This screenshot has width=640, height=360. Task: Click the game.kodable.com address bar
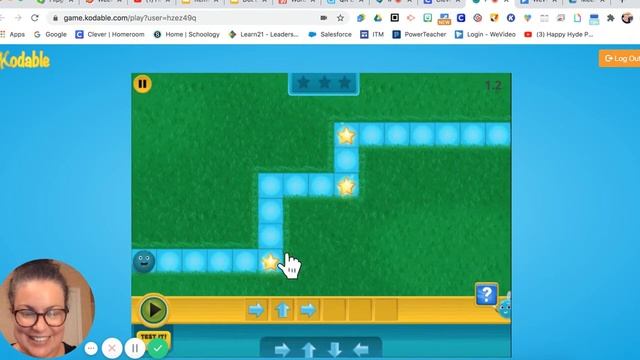point(130,18)
